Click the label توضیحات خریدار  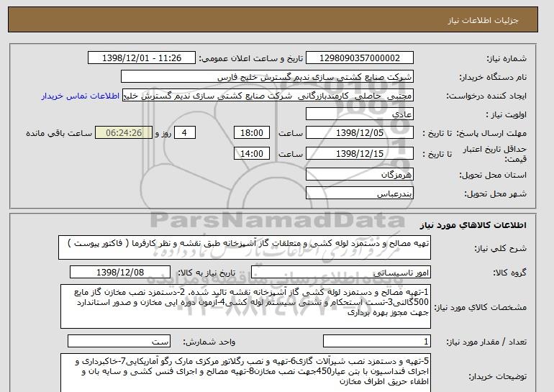497,376
